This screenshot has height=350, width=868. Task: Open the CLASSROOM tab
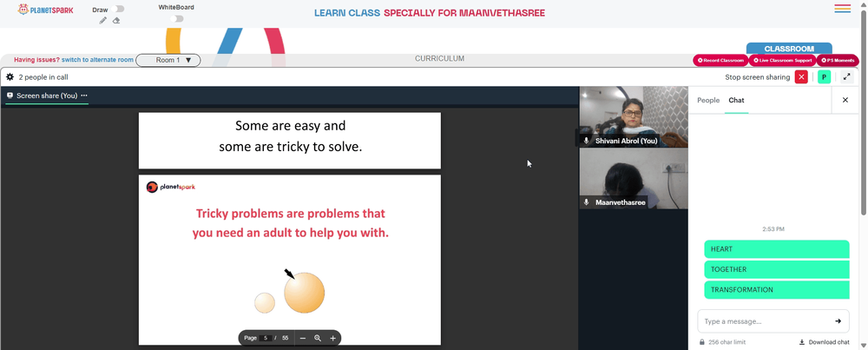click(789, 49)
